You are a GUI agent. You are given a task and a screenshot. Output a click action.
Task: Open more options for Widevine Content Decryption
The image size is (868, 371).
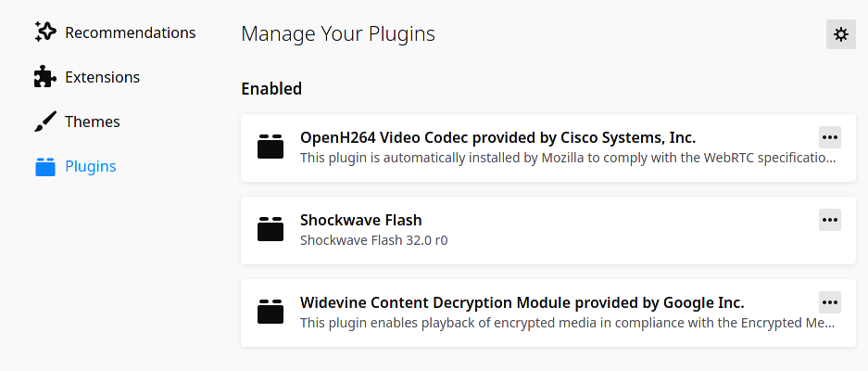click(x=830, y=302)
